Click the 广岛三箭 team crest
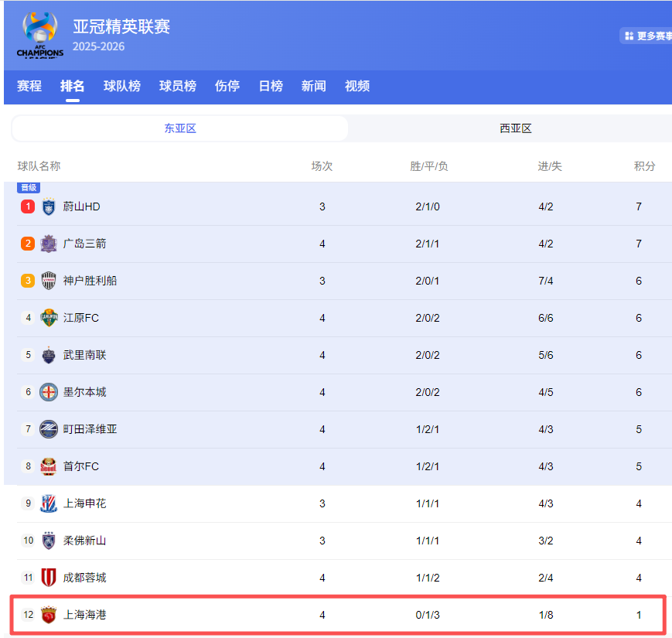672x638 pixels. [49, 244]
